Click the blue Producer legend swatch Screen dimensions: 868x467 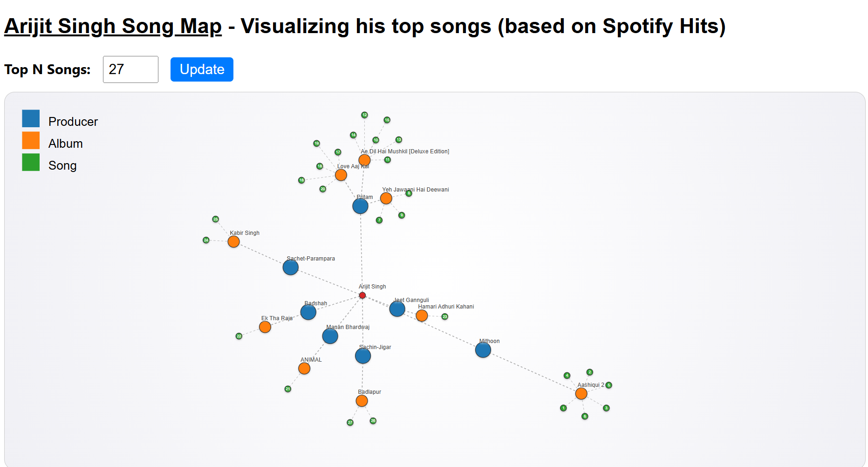(31, 119)
